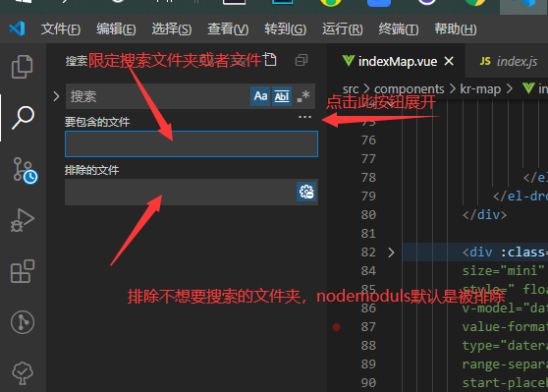Click the components breadcrumb
Viewport: 548px width, 392px height.
[x=409, y=88]
